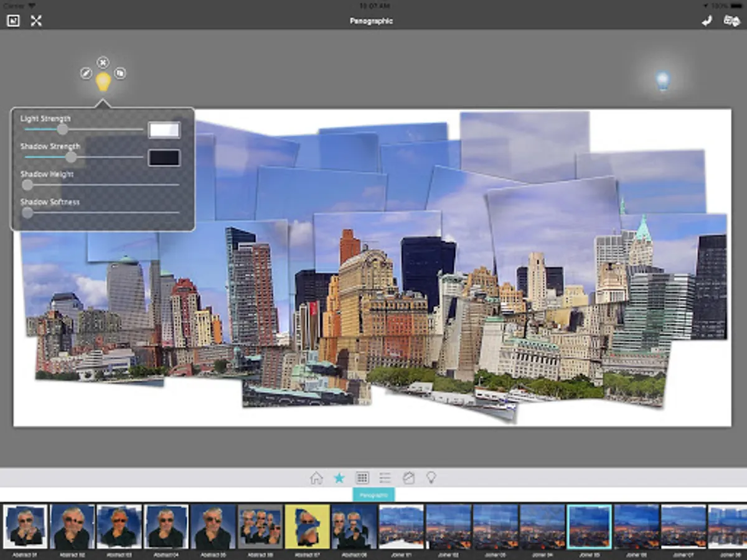Screen dimensions: 747x560
Task: Click the Light Strength slider handle
Action: click(62, 129)
